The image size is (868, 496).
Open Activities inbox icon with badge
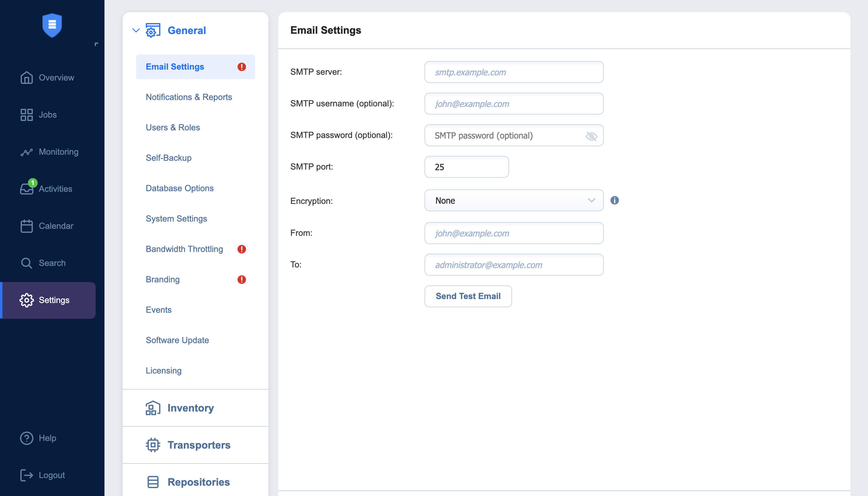click(26, 188)
